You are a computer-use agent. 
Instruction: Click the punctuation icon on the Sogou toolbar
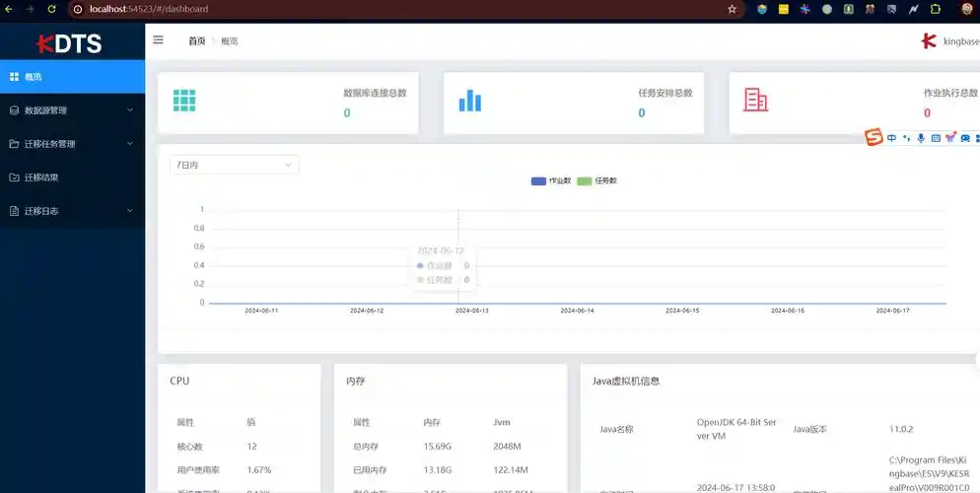pyautogui.click(x=906, y=138)
